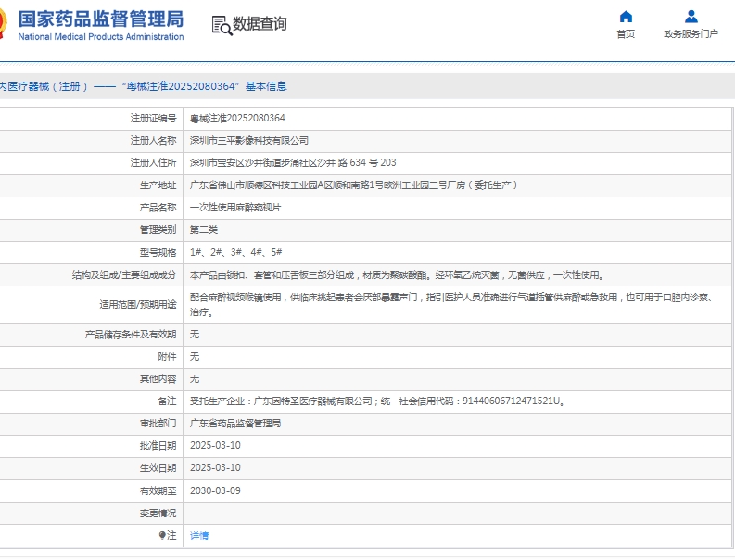This screenshot has width=735, height=560.
Task: Click the 审批部门 row label
Action: click(158, 424)
